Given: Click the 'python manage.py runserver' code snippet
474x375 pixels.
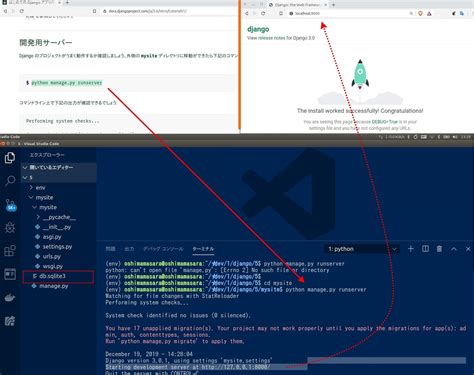Looking at the screenshot, I should (x=67, y=83).
